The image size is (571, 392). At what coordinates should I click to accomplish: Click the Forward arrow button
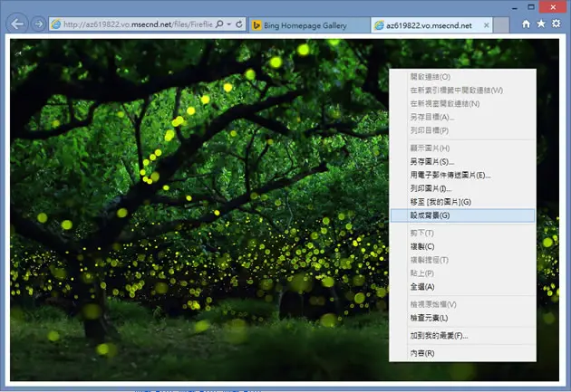38,24
